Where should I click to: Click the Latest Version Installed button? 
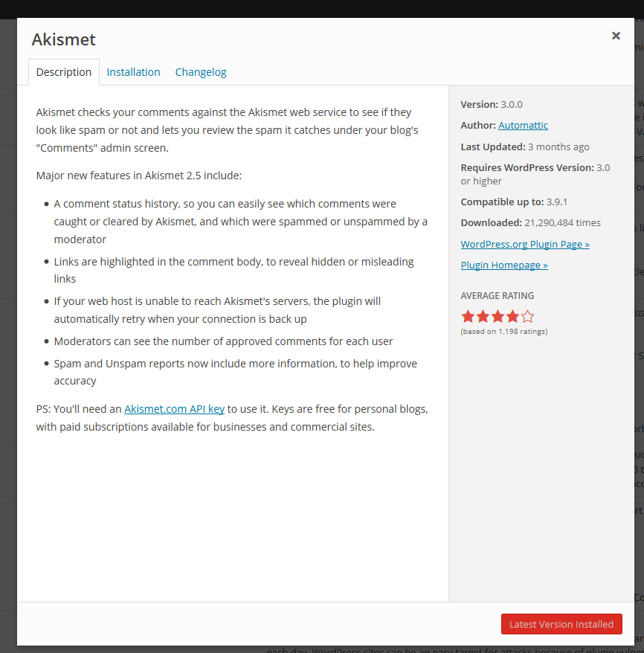coord(561,624)
